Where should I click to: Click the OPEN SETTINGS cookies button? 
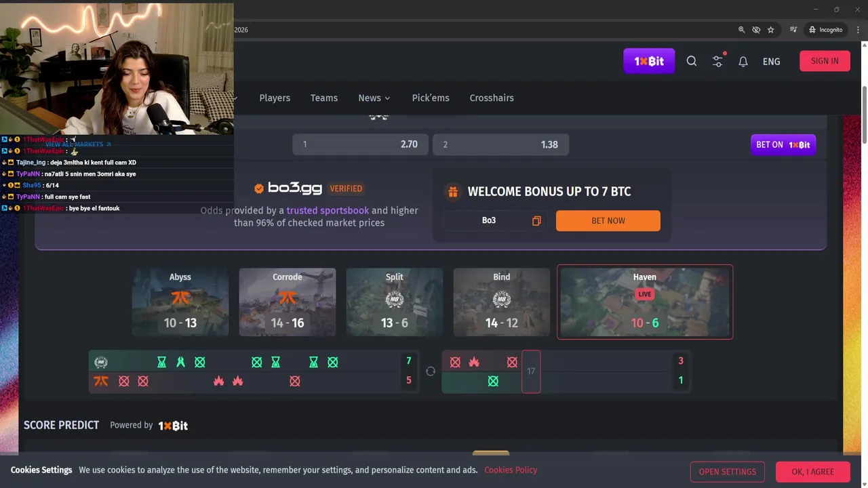point(728,472)
